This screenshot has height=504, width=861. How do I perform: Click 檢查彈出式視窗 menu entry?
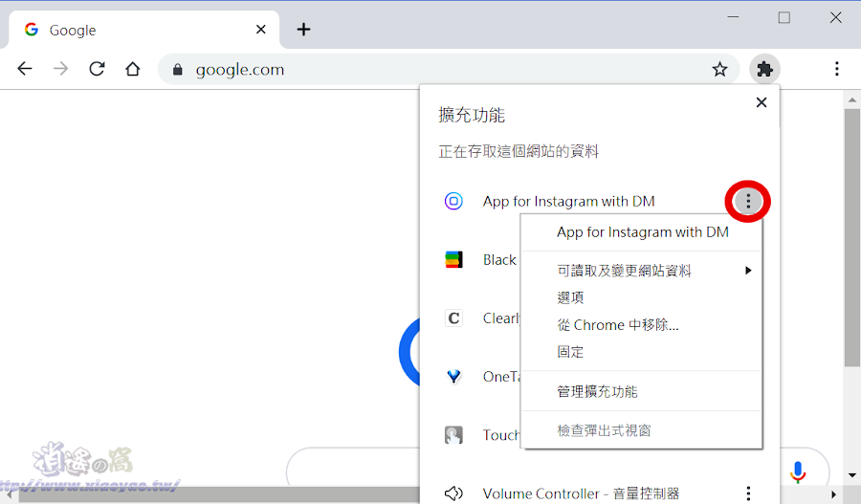tap(641, 430)
